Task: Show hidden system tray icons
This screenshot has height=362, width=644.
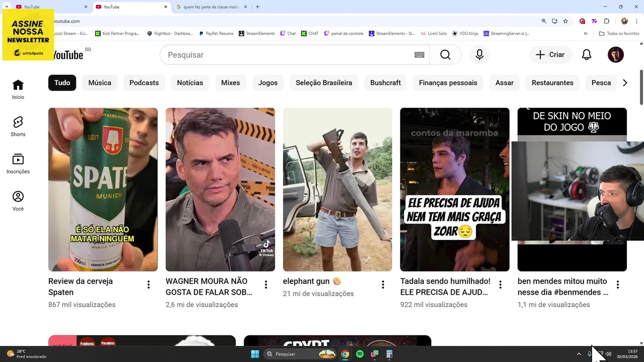Action: click(579, 354)
